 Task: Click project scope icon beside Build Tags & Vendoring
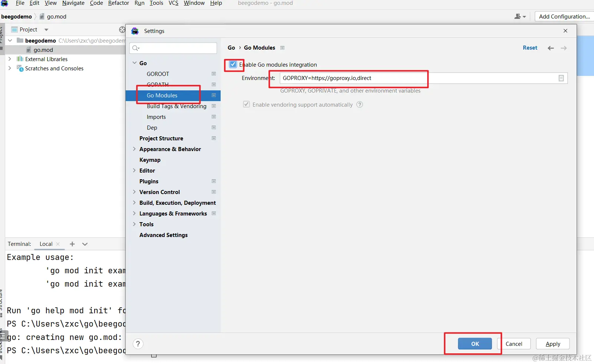click(x=214, y=106)
